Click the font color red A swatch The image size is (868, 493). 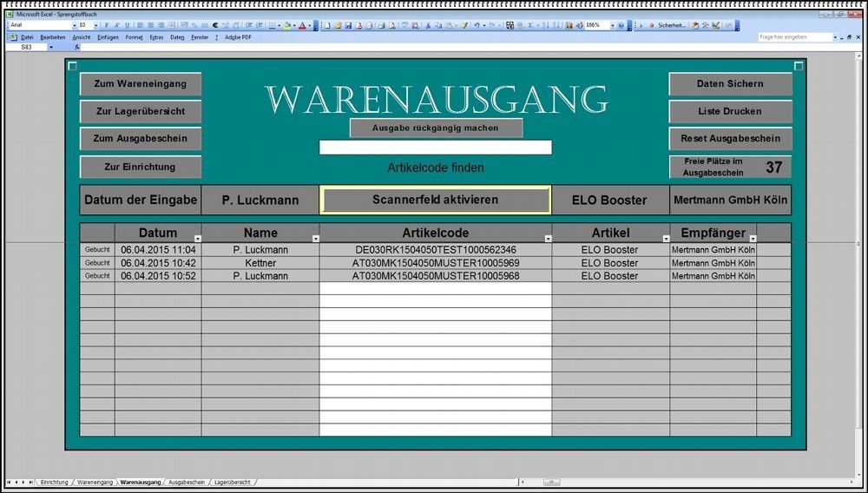tap(303, 26)
